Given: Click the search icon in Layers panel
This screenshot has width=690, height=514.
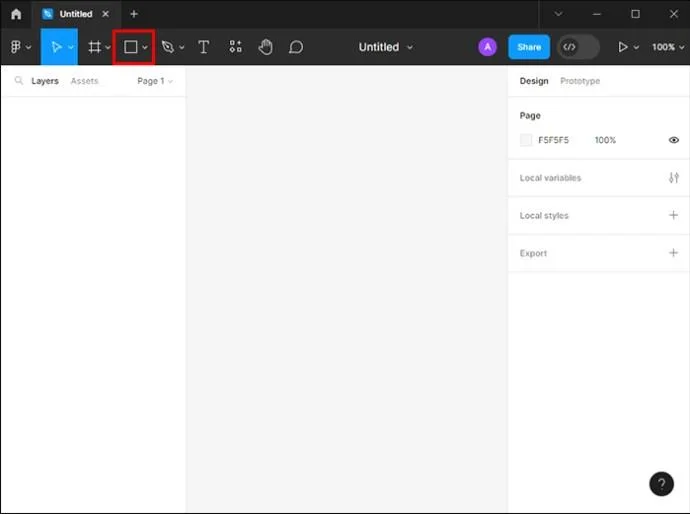Looking at the screenshot, I should pos(18,81).
